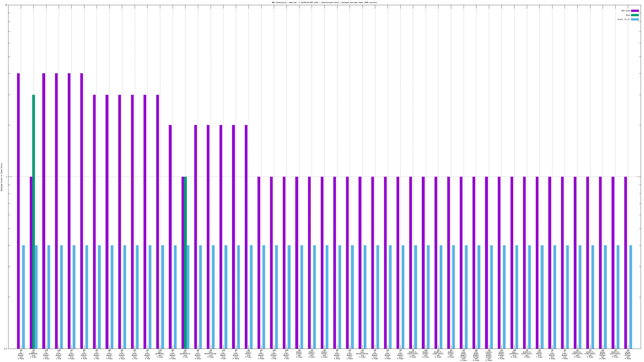Click the 'ubl.unsubscore.com 1 hop' axis label
Viewport: 644px width, 362px height.
(185, 354)
